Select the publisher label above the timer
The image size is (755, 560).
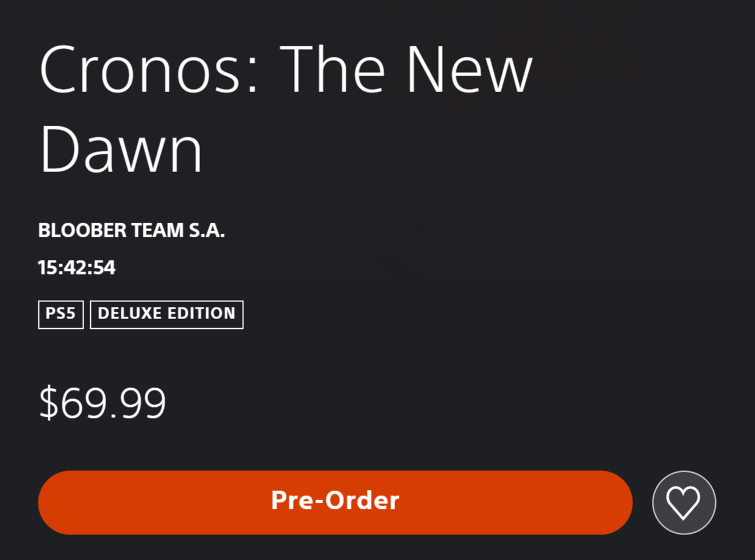132,231
